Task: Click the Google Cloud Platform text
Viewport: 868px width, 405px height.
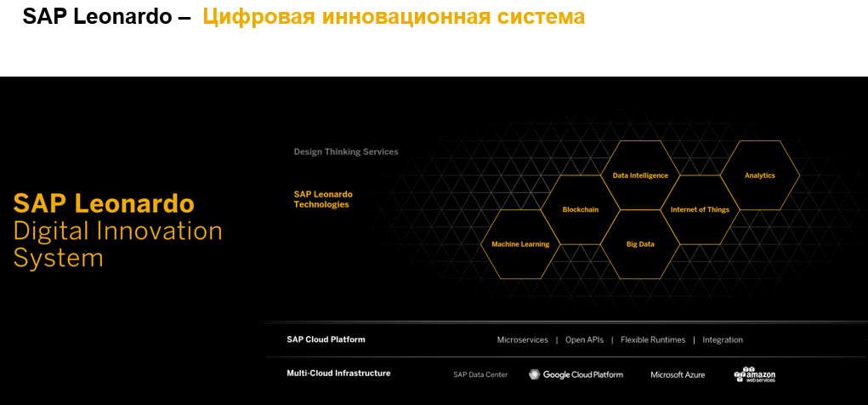Action: click(583, 375)
